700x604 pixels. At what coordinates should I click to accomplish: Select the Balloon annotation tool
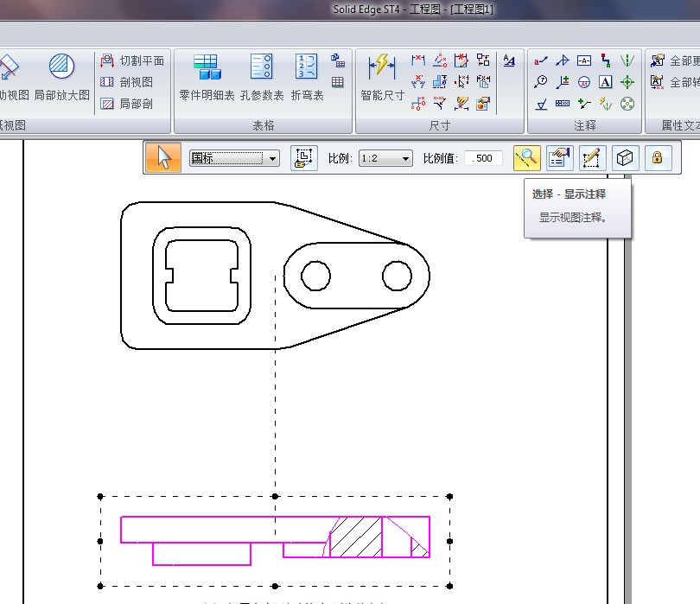(x=541, y=82)
